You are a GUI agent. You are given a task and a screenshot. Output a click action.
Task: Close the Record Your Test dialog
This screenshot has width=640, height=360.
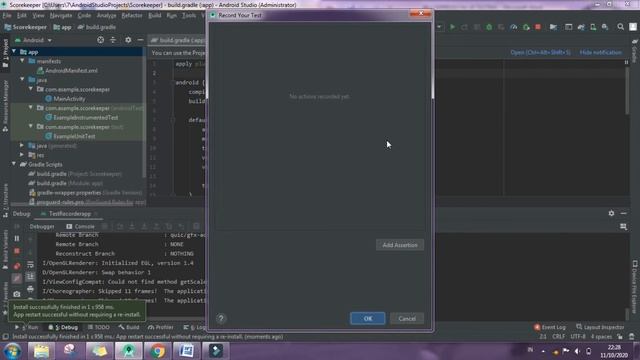click(421, 14)
